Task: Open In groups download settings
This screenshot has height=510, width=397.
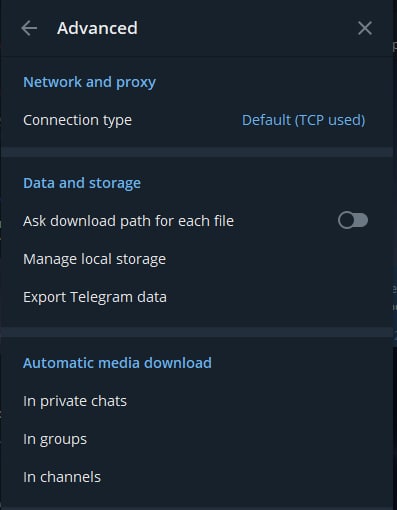Action: point(197,439)
